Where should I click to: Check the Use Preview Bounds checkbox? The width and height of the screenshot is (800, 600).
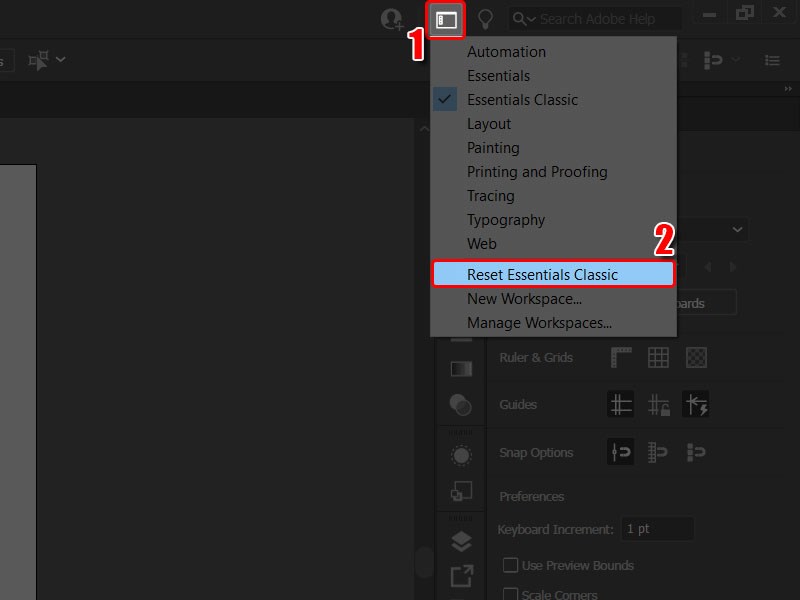510,565
